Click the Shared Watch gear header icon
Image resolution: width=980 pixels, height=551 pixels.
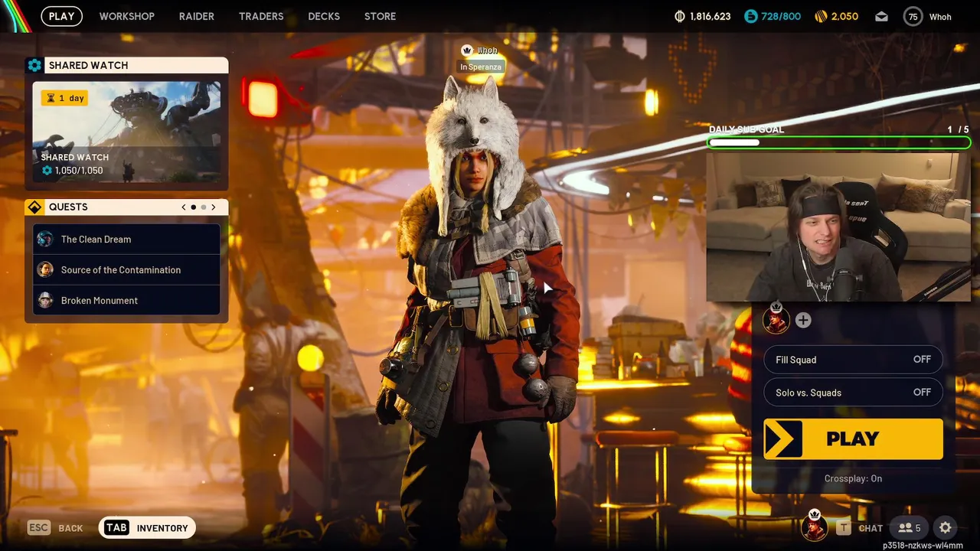pos(34,65)
